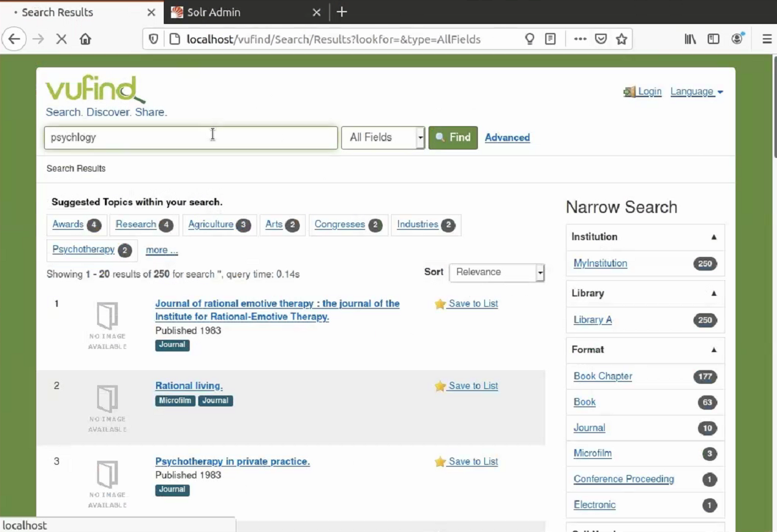The height and width of the screenshot is (532, 777).
Task: Open a new tab with plus button
Action: point(342,12)
